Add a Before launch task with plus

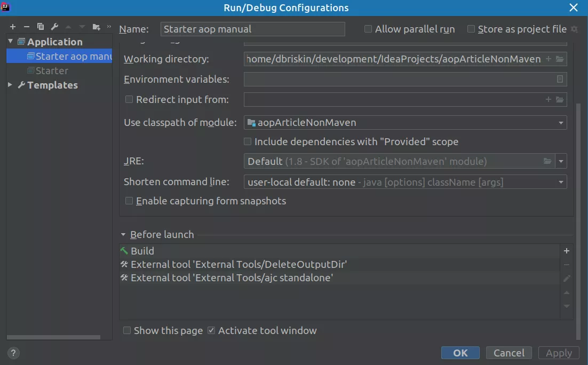(x=567, y=251)
